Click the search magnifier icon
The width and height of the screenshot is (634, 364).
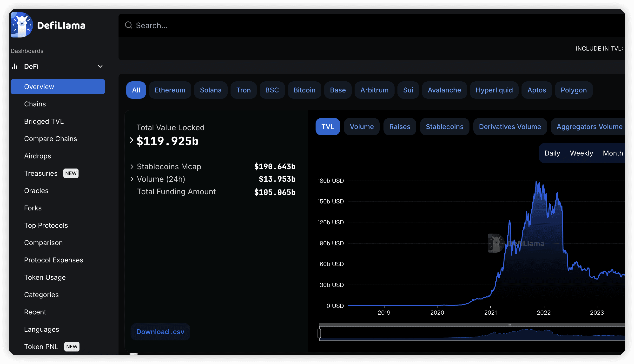click(129, 25)
